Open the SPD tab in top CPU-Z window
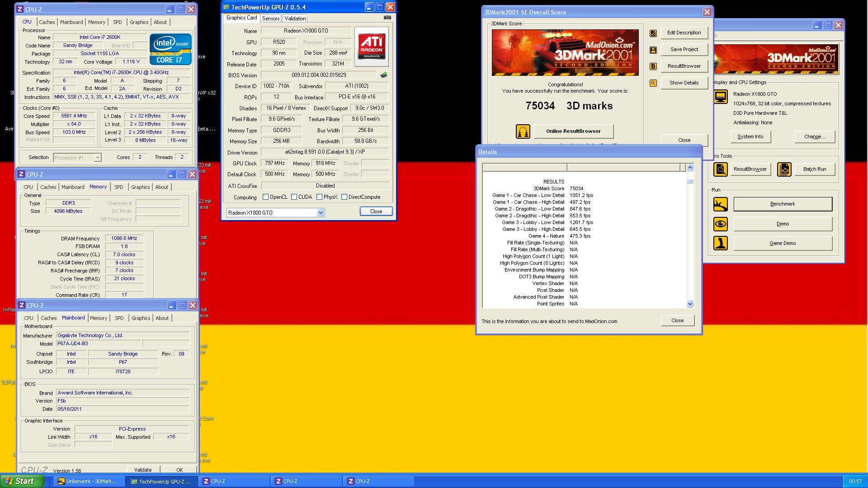The width and height of the screenshot is (868, 488). coord(117,22)
